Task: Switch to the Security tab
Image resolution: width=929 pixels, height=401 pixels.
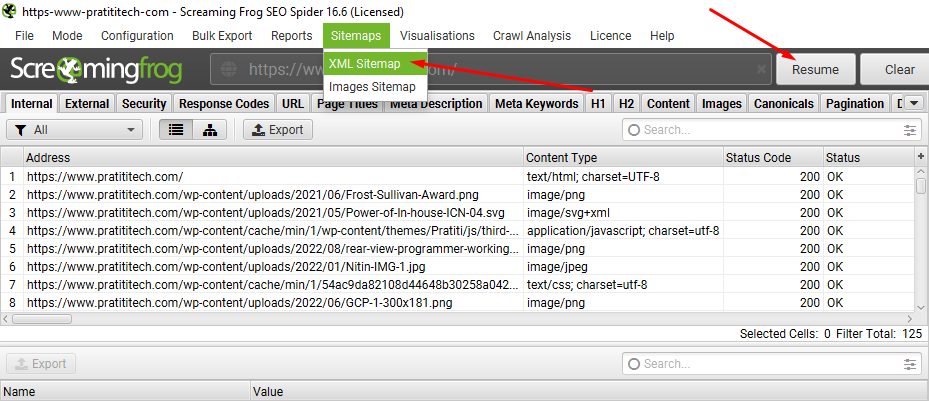Action: tap(144, 104)
